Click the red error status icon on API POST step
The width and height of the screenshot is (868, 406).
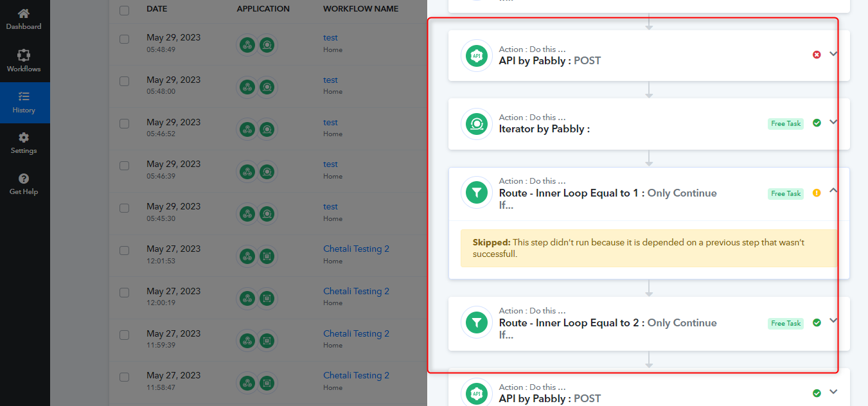click(x=817, y=55)
